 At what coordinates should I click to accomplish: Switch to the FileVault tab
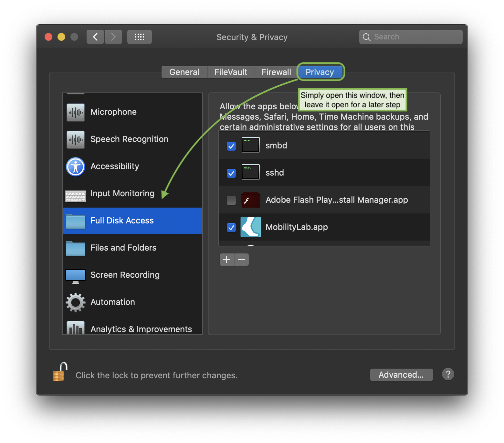(231, 72)
